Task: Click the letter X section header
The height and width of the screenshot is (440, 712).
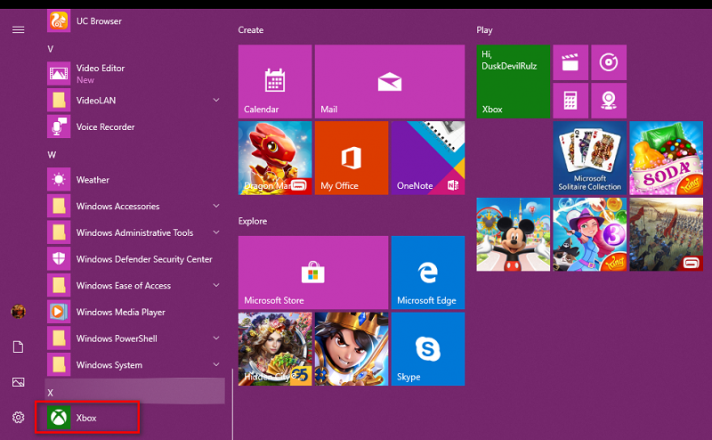Action: point(50,393)
